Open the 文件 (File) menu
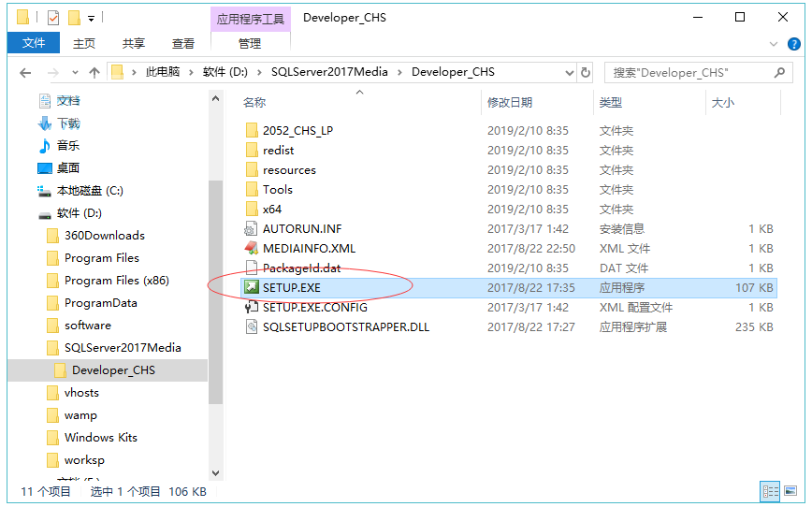 point(34,43)
